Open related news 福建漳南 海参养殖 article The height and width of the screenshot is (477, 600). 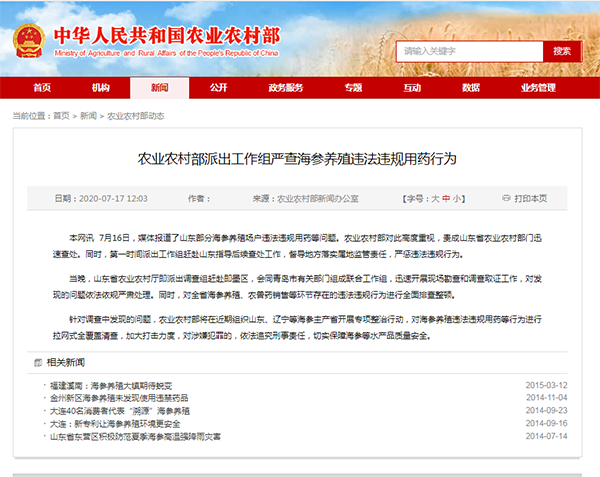coord(111,386)
